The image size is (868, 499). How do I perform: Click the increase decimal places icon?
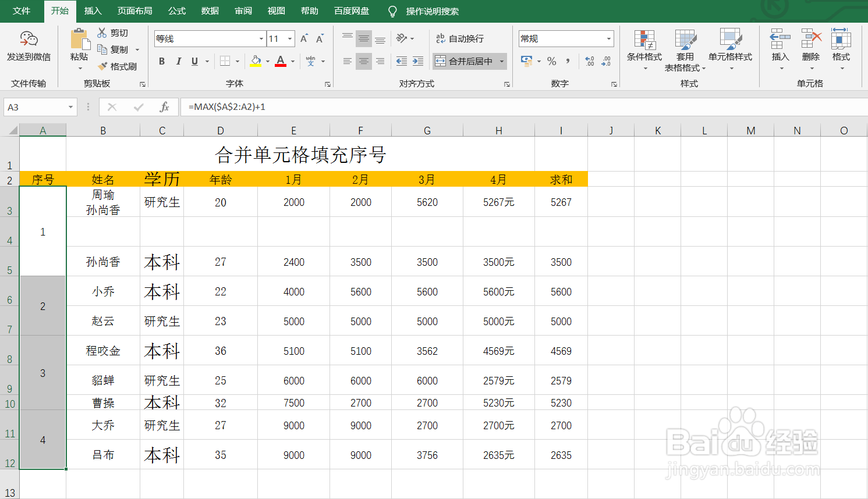coord(590,60)
